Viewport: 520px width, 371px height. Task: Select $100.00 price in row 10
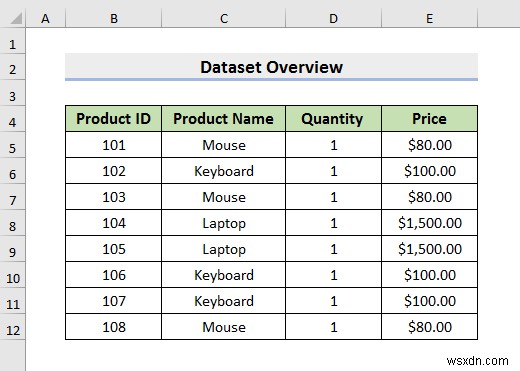point(429,275)
